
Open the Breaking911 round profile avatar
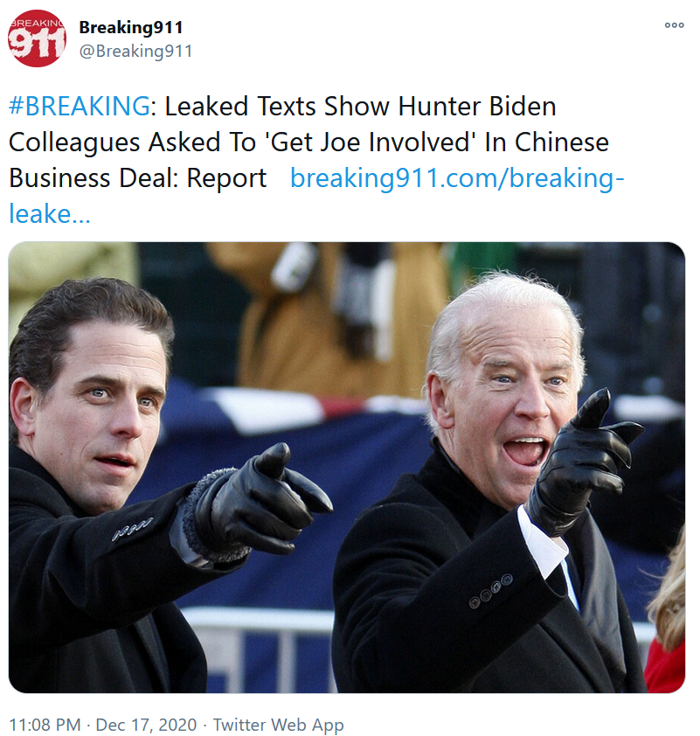point(37,38)
